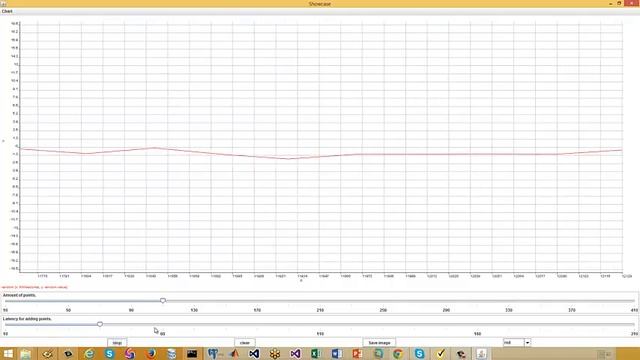The width and height of the screenshot is (640, 360).
Task: Launch PowerPoint from the taskbar
Action: [358, 354]
